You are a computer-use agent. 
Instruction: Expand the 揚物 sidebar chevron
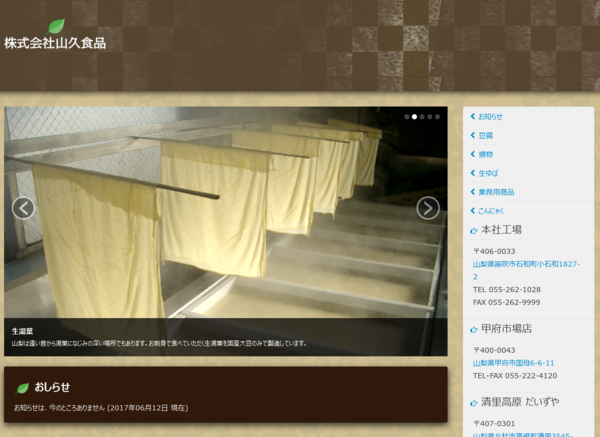pos(472,154)
